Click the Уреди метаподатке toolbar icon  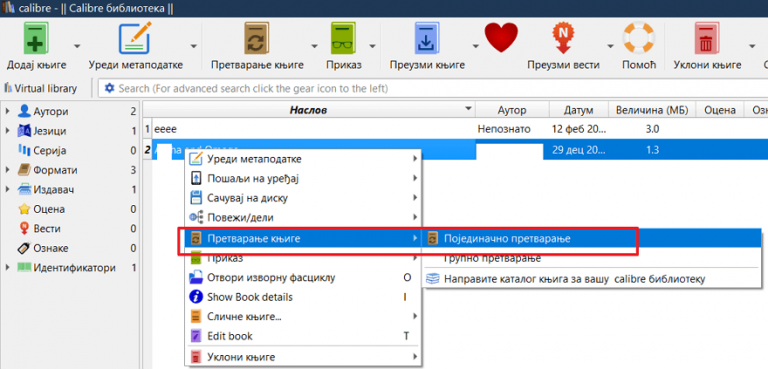point(136,38)
